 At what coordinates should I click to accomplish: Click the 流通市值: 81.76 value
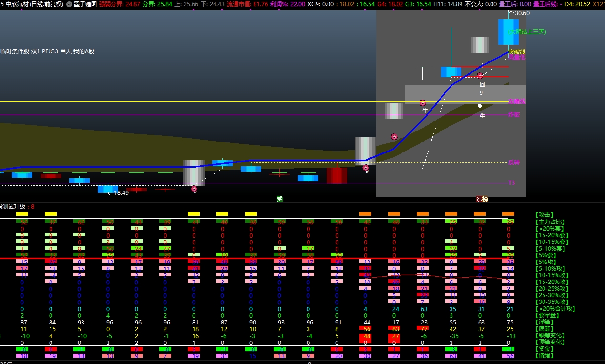247,4
